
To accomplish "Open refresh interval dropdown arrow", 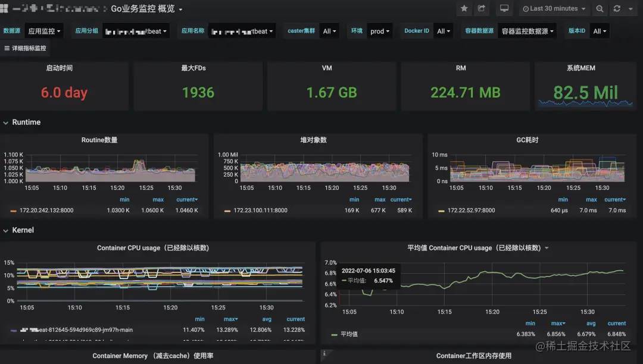I will pyautogui.click(x=630, y=8).
